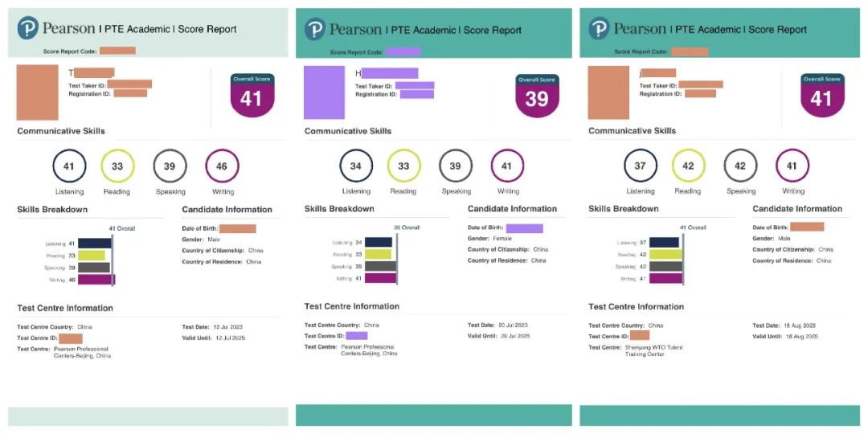Click the Overall Score 39 badge
Viewport: 868px width, 434px height.
click(x=536, y=95)
